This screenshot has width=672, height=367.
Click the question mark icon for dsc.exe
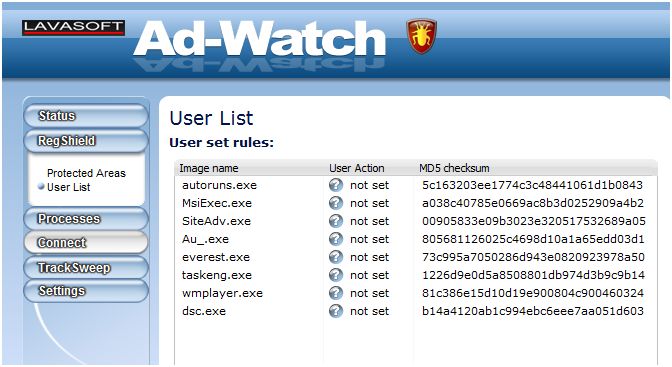click(336, 311)
